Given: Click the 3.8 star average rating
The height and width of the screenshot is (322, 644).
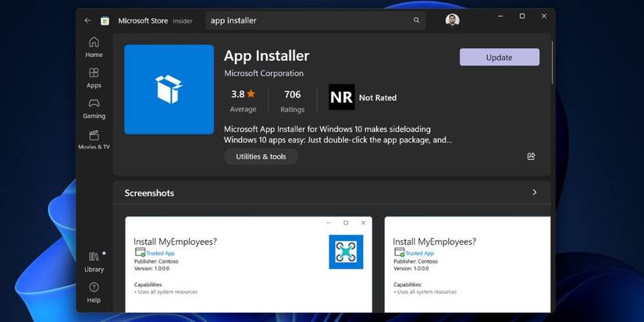Looking at the screenshot, I should [x=243, y=101].
